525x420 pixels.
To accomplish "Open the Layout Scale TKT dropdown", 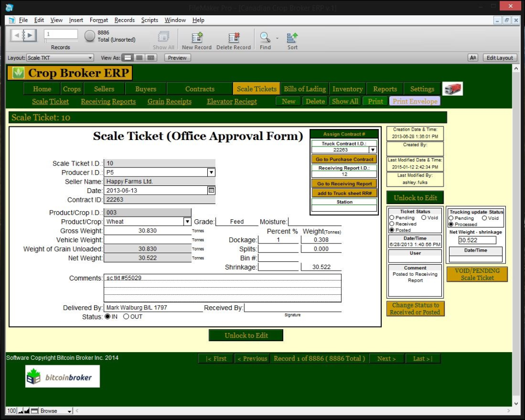I will click(60, 57).
